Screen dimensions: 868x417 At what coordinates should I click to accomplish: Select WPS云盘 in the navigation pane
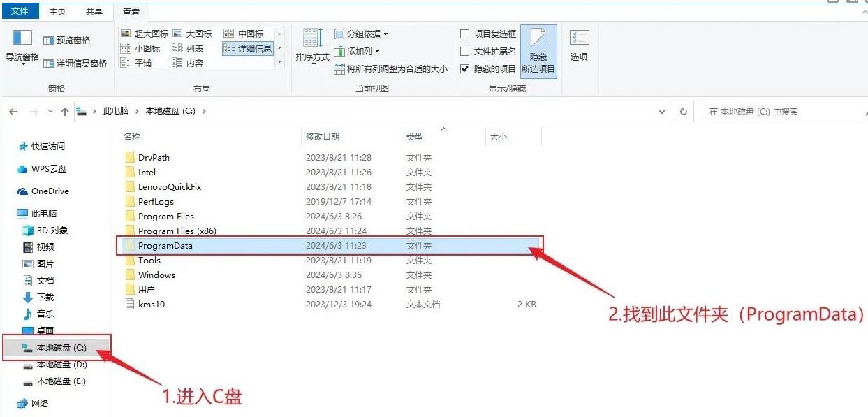coord(42,169)
